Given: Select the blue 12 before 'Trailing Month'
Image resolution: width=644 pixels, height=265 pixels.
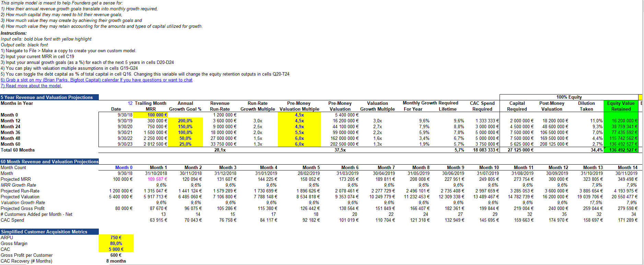Looking at the screenshot, I should [x=130, y=103].
